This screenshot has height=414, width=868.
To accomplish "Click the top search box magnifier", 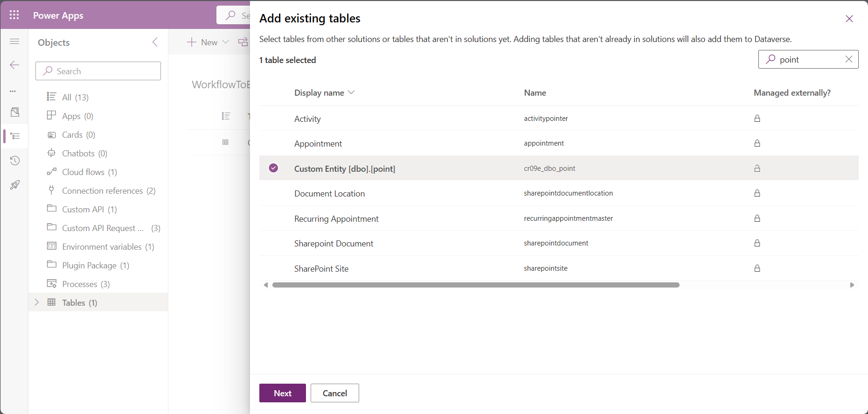I will click(230, 15).
